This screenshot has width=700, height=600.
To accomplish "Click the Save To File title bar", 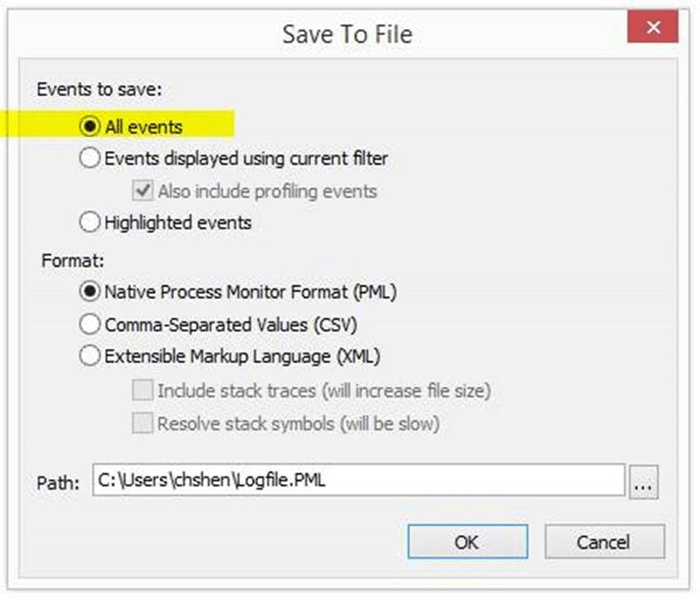I will [347, 34].
